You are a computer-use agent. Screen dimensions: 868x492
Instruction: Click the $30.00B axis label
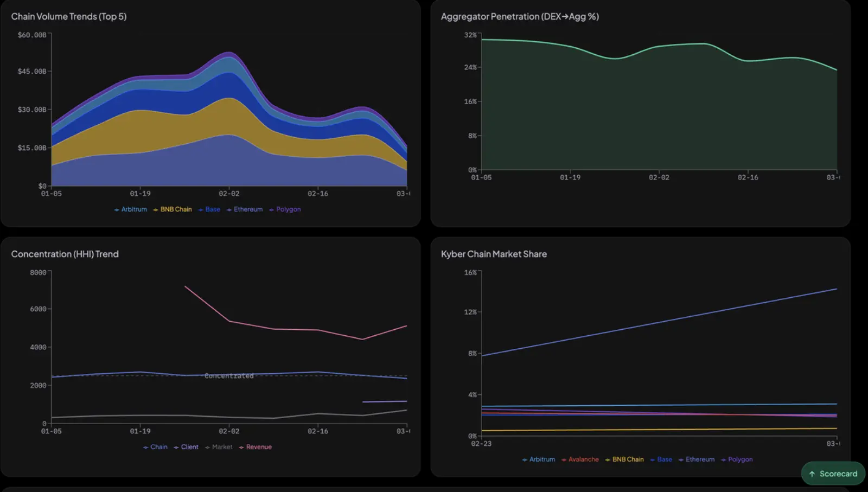(x=32, y=110)
